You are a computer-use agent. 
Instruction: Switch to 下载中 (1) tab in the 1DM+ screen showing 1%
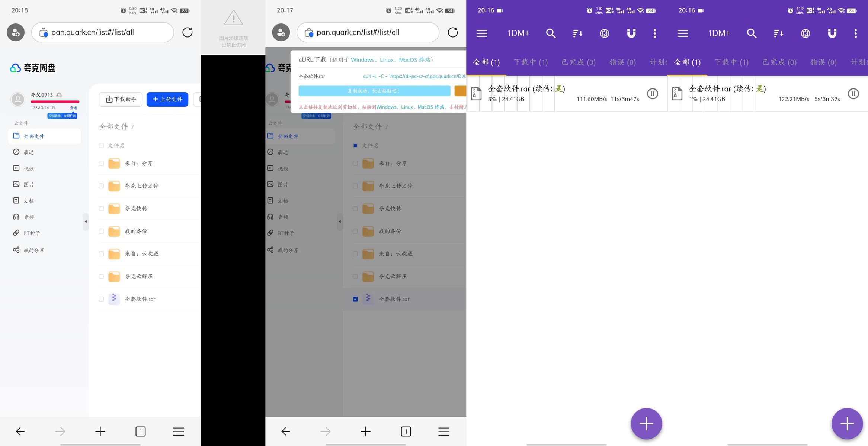click(x=731, y=62)
